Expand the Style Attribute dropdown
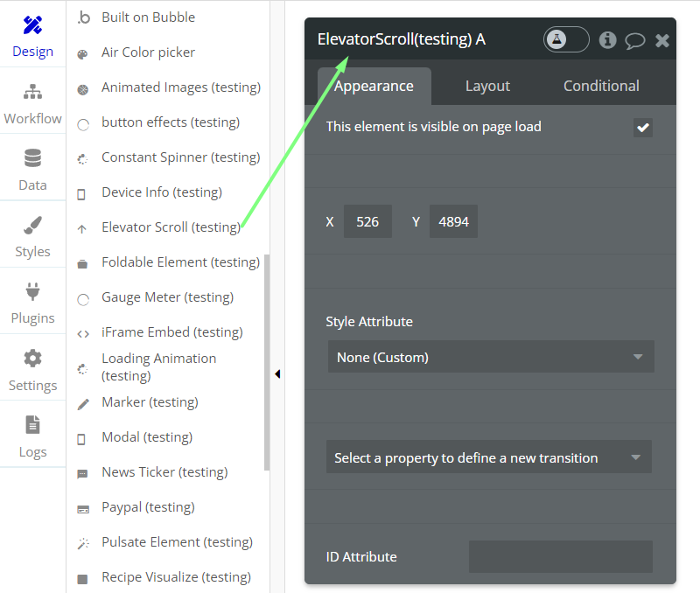Image resolution: width=700 pixels, height=593 pixels. [x=491, y=357]
